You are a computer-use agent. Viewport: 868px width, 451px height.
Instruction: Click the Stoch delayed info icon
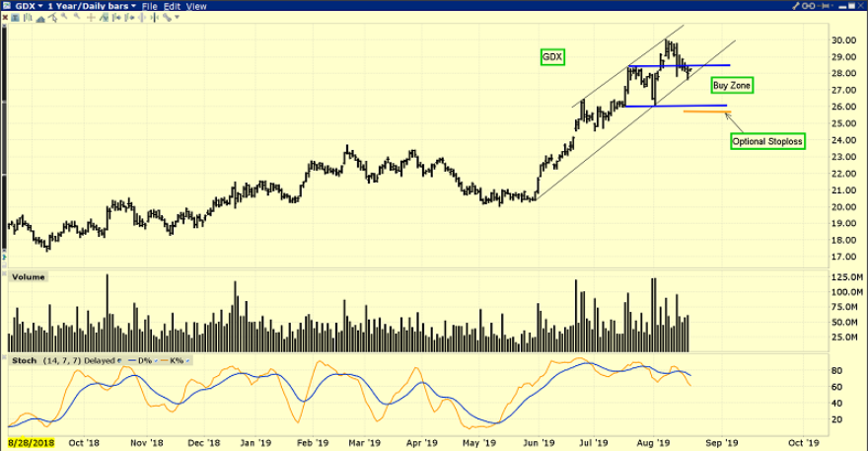(119, 360)
